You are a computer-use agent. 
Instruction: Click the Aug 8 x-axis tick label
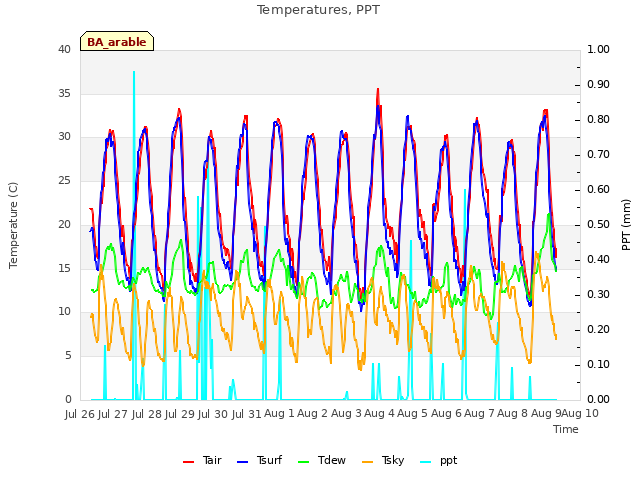(x=513, y=413)
